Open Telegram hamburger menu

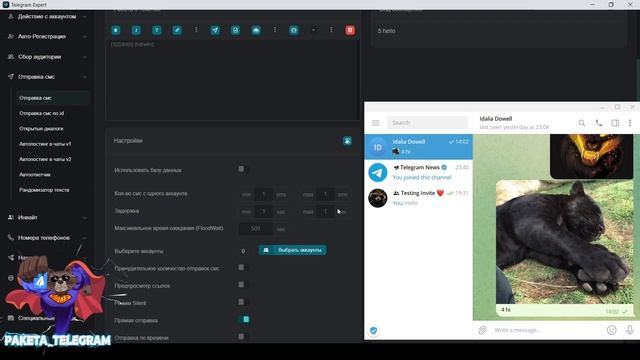pos(376,123)
